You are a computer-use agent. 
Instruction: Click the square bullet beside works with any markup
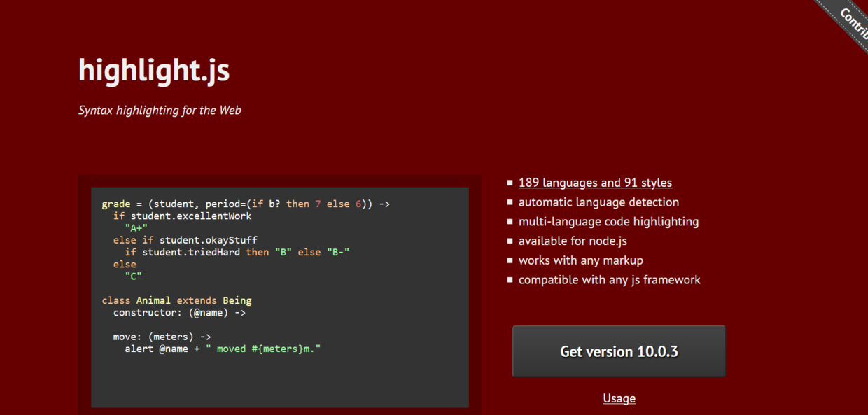click(x=510, y=260)
